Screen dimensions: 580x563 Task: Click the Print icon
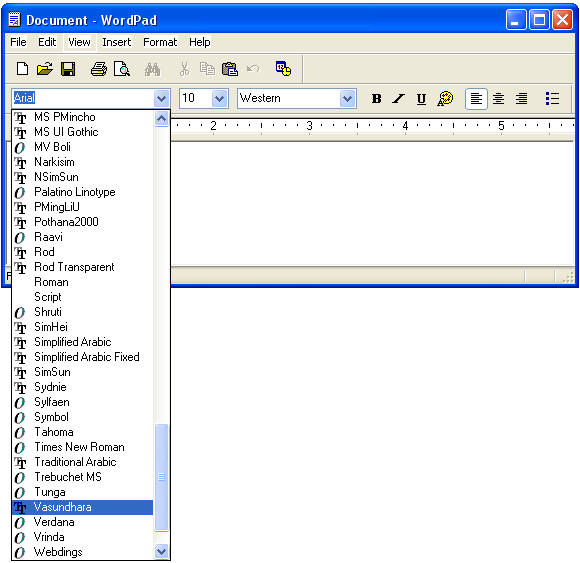click(99, 69)
